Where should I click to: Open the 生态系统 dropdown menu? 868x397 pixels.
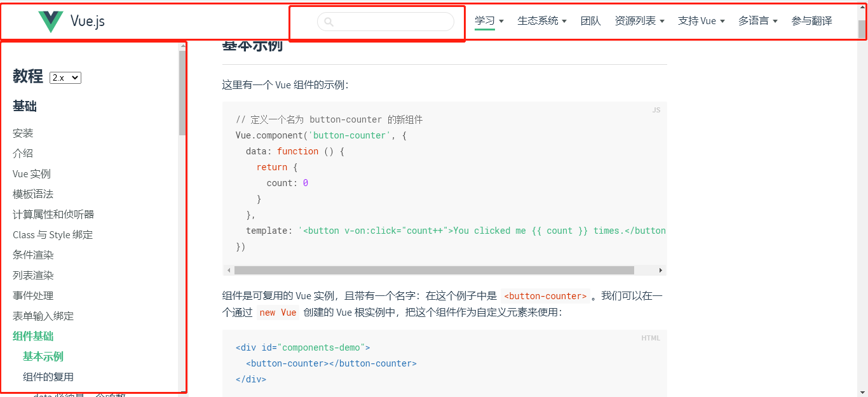pyautogui.click(x=542, y=21)
